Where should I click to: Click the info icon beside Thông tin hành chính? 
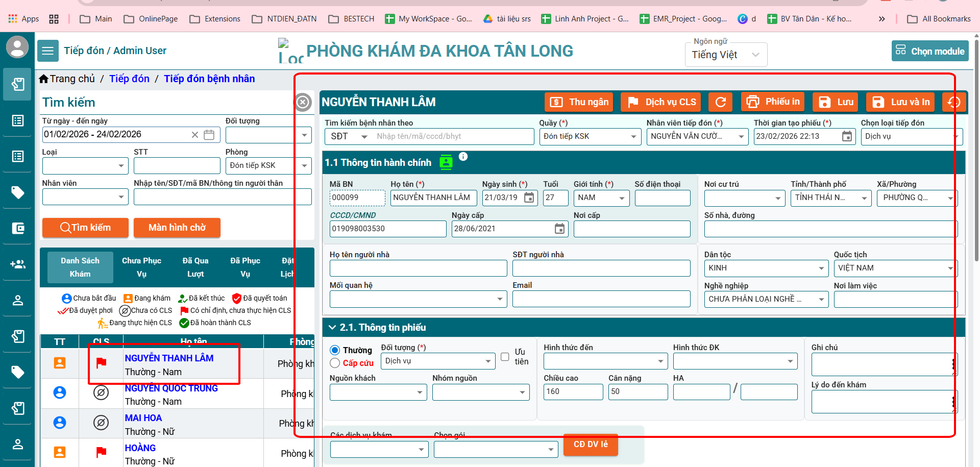tap(463, 157)
